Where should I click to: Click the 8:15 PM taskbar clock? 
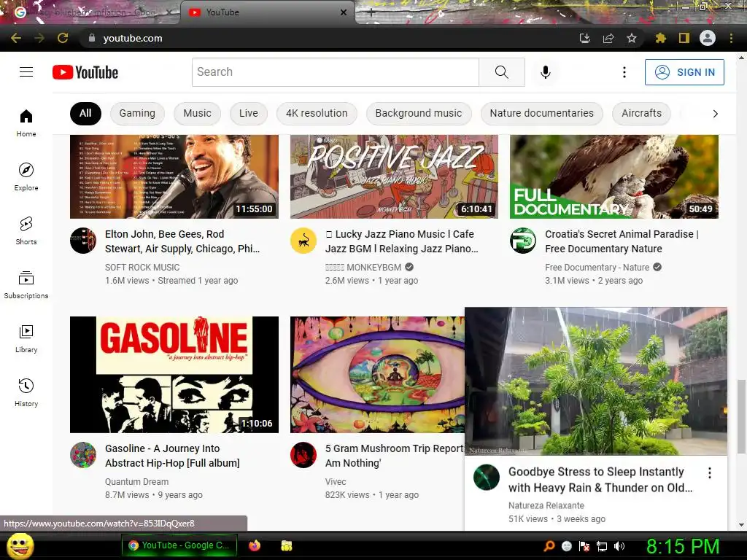[x=683, y=546]
